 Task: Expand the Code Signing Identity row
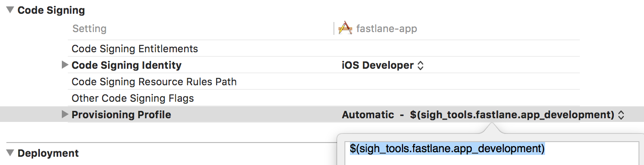(x=65, y=65)
